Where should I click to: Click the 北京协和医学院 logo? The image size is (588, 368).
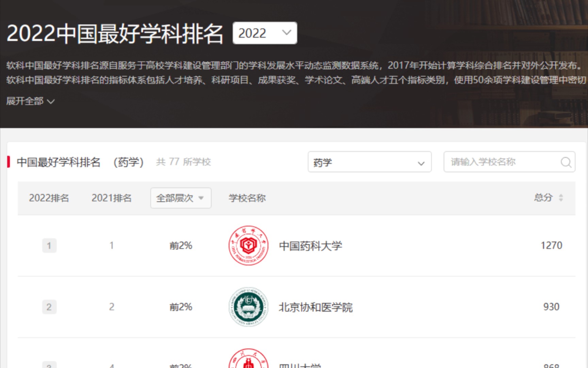tap(248, 307)
